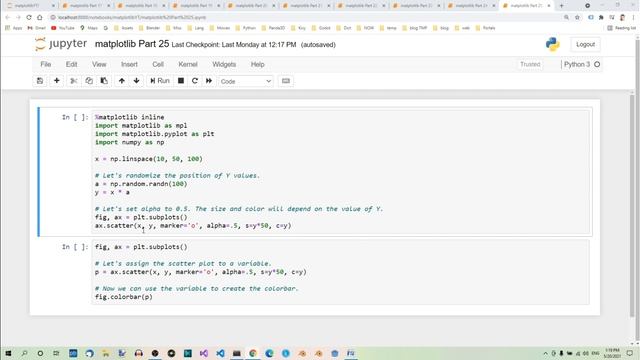Save the notebook with the floppy disk icon
Image resolution: width=640 pixels, height=360 pixels.
pyautogui.click(x=40, y=81)
